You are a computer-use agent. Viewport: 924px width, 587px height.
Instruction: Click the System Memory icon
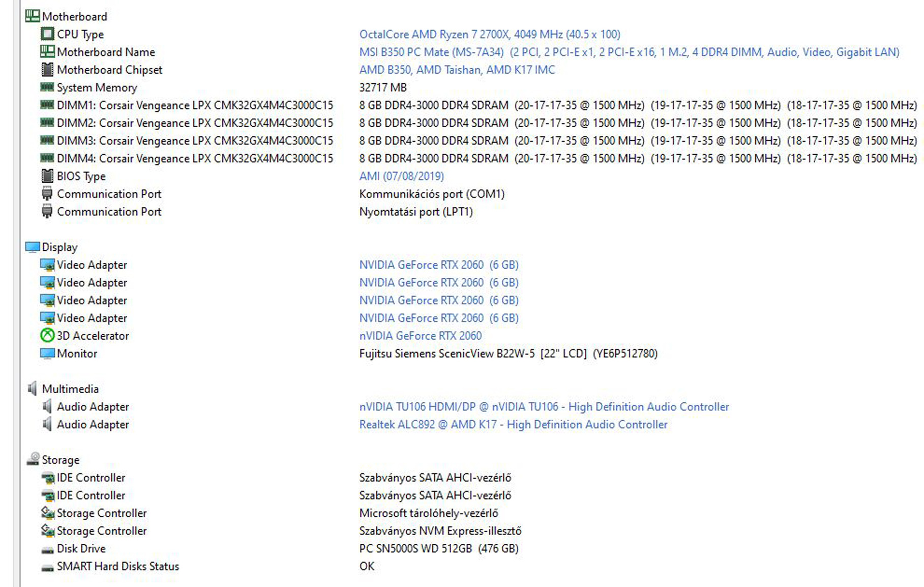click(47, 87)
